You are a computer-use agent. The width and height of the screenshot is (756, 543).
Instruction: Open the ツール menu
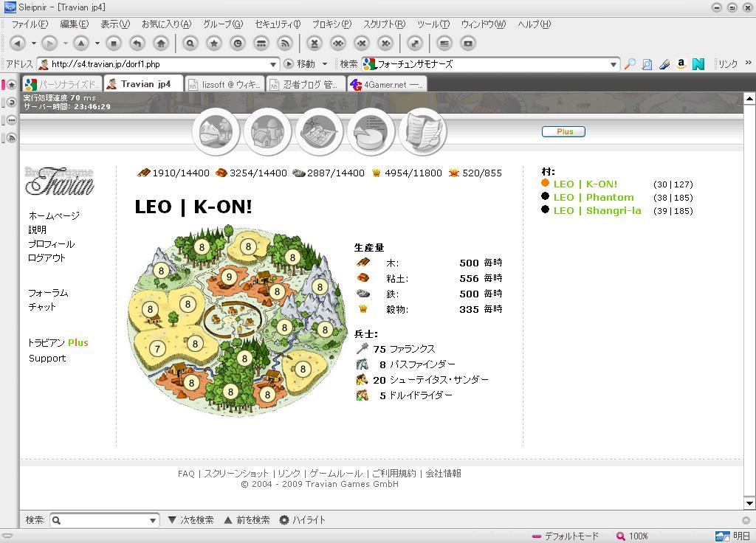tap(433, 24)
